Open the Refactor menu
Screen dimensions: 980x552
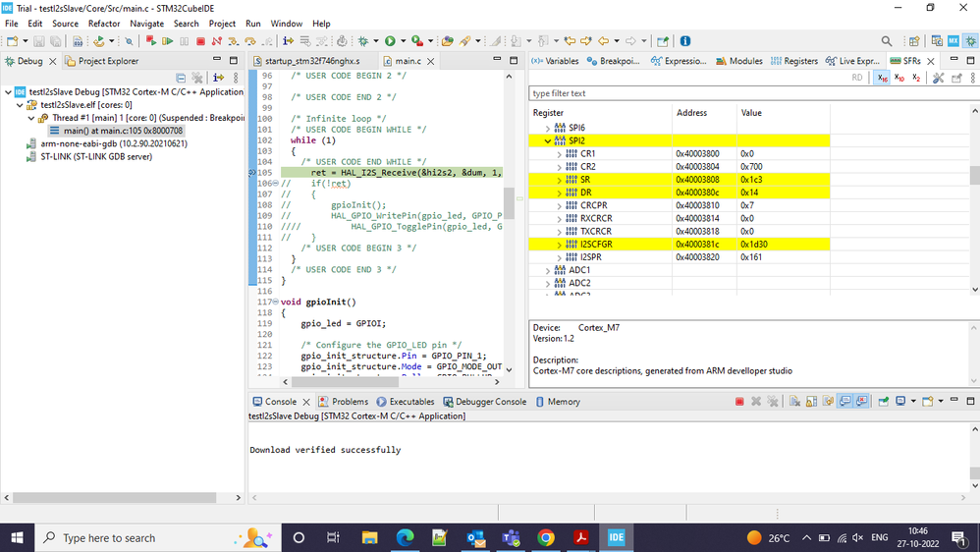(x=104, y=24)
